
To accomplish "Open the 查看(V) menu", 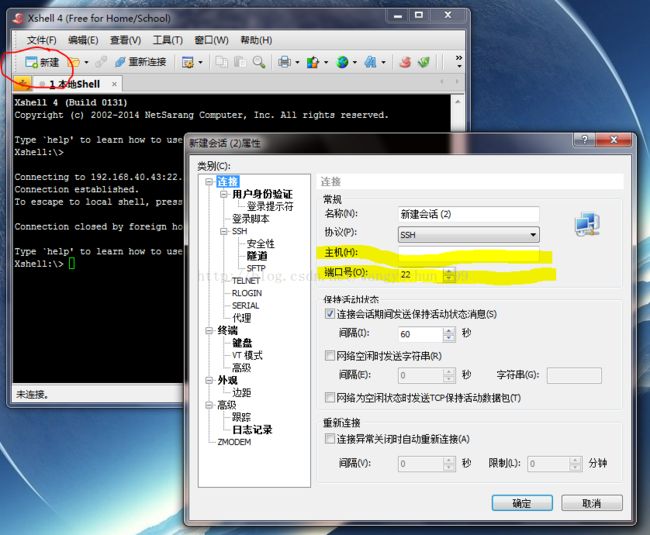I will click(x=125, y=40).
